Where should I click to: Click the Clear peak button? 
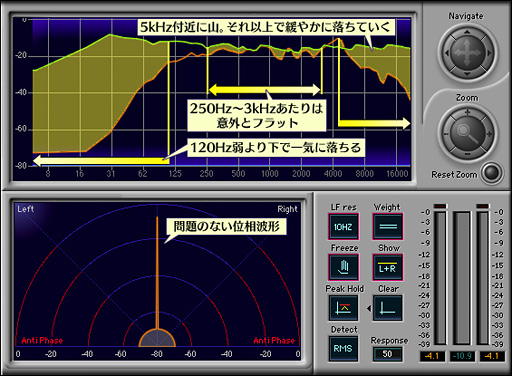388,308
